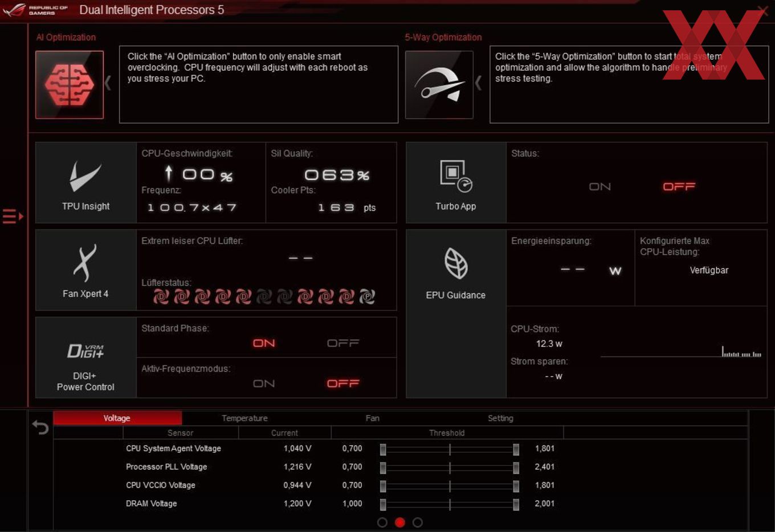Disable Aktiv-Frequenzmodus with OFF
This screenshot has height=532, width=775.
343,383
